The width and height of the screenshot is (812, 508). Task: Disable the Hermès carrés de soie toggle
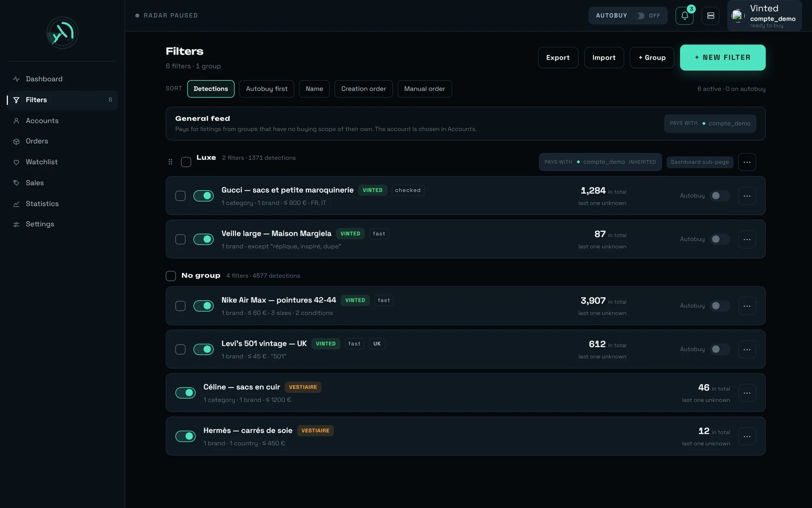tap(185, 436)
